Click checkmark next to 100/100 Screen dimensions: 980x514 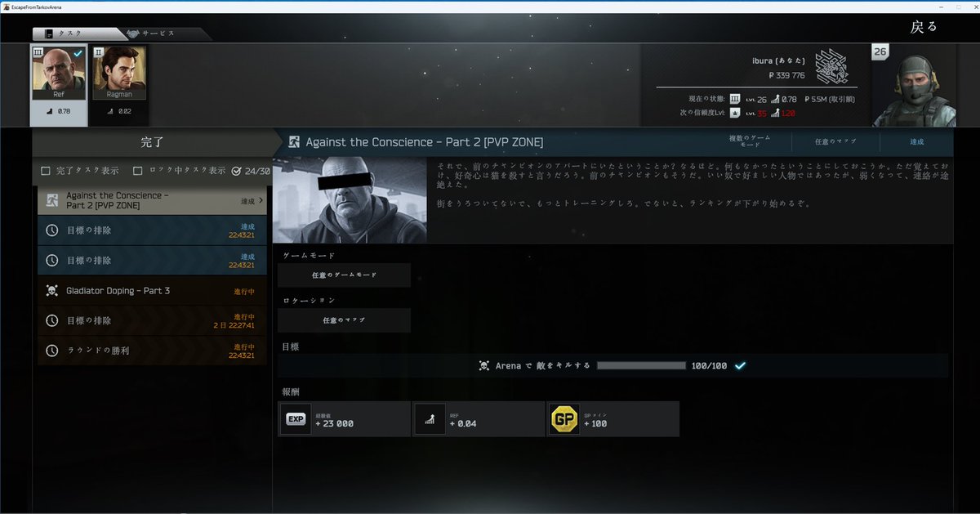click(740, 366)
